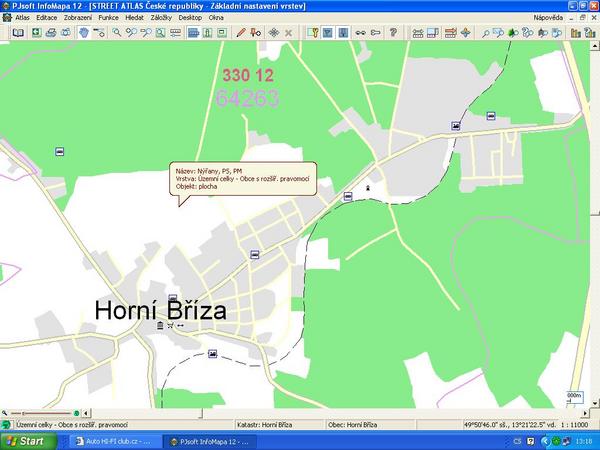This screenshot has width=600, height=450.
Task: Click the church symbol on the map
Action: 368,188
